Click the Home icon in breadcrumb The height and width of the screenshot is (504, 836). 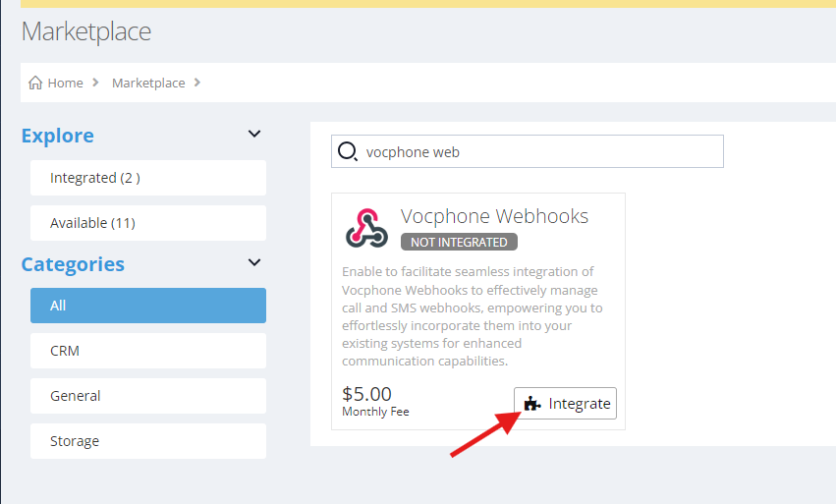click(x=35, y=83)
